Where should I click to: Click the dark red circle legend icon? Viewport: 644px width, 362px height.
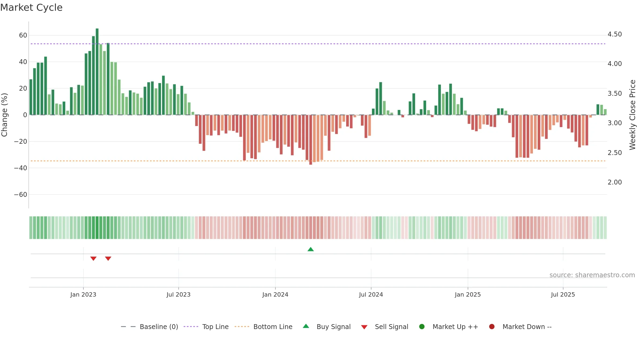(x=492, y=327)
